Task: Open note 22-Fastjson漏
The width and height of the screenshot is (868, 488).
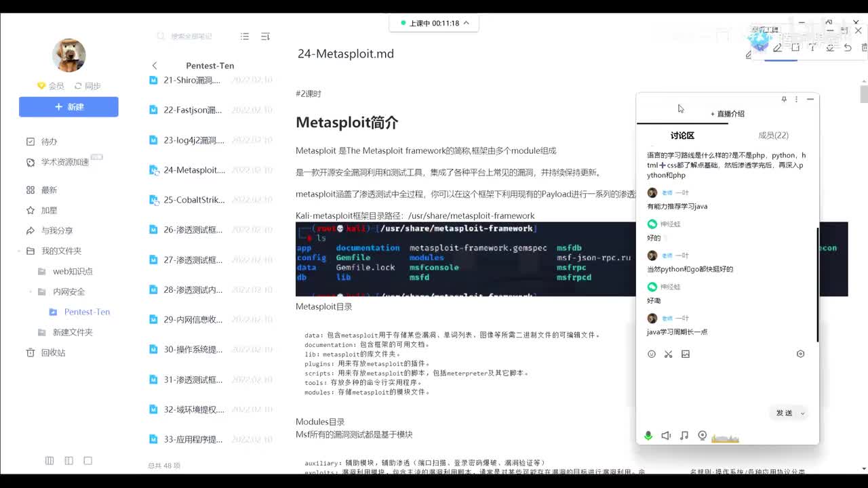Action: pyautogui.click(x=210, y=110)
